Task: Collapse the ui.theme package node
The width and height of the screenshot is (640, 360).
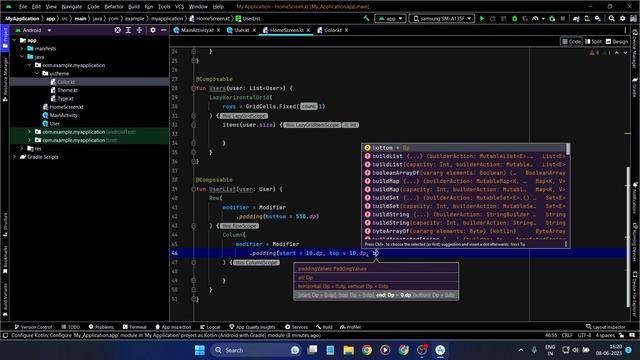Action: point(37,73)
